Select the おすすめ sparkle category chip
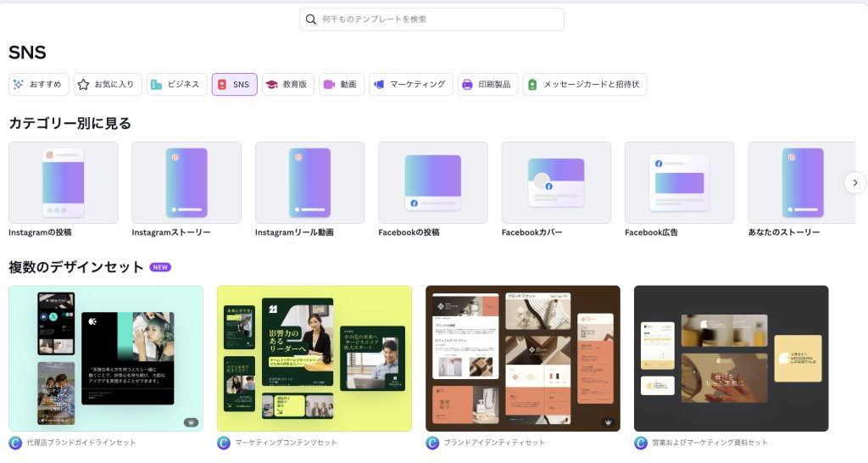This screenshot has width=868, height=463. click(38, 85)
